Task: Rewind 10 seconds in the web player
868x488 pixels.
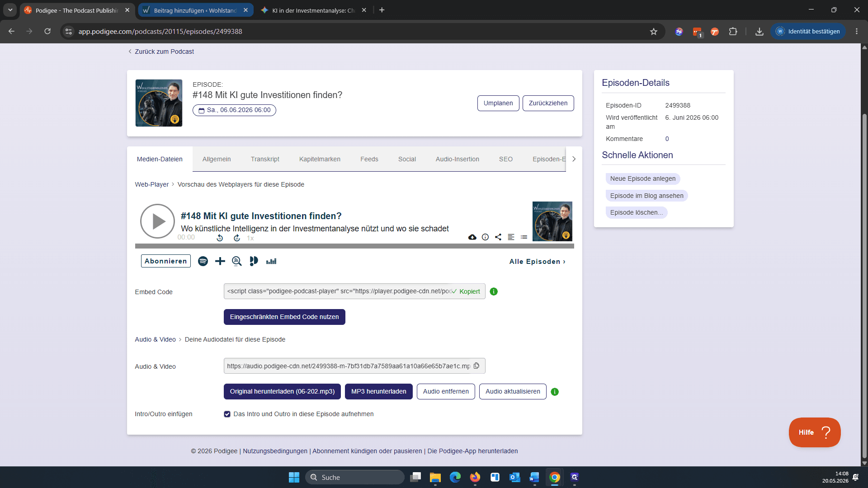Action: 220,238
